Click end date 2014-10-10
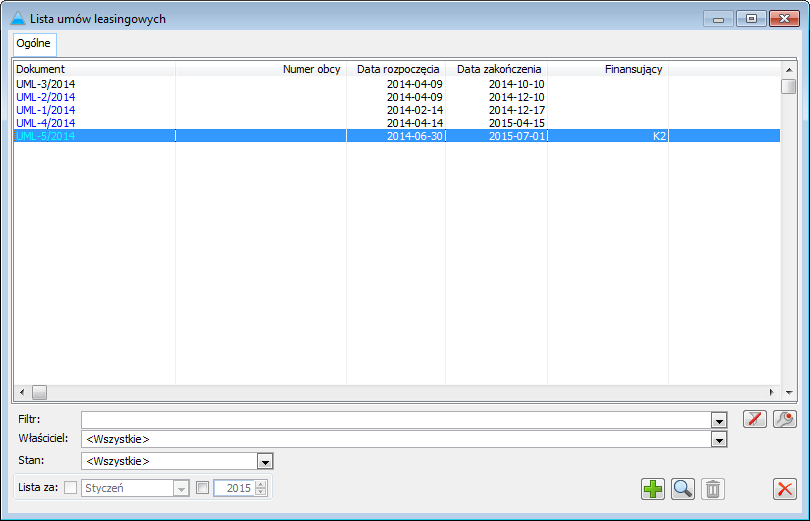 [517, 84]
